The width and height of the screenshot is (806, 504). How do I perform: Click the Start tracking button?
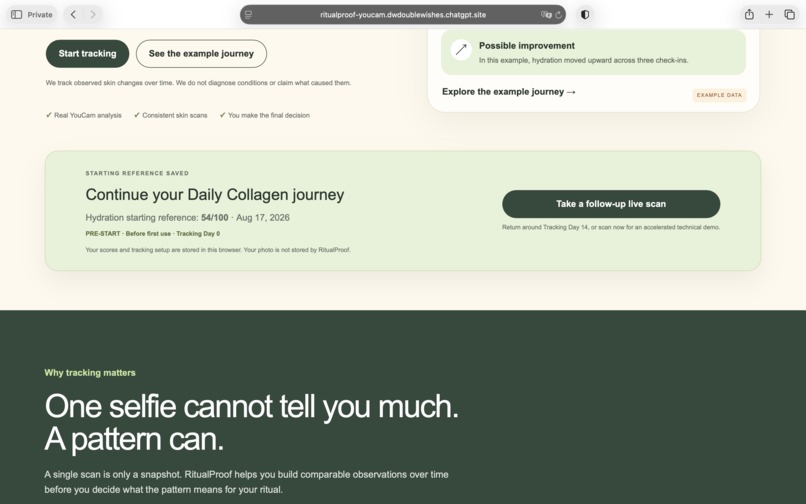(87, 53)
